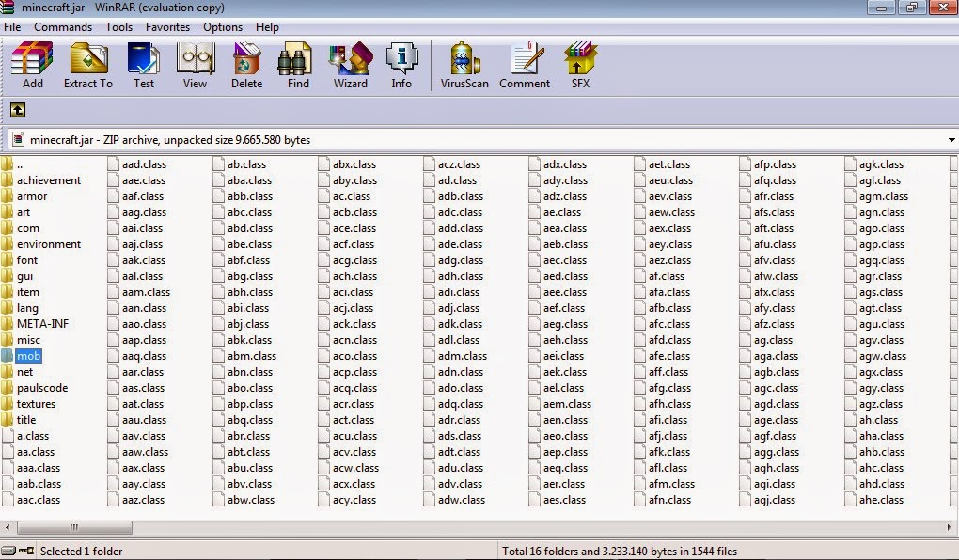
Task: Open the Help menu
Action: click(267, 27)
